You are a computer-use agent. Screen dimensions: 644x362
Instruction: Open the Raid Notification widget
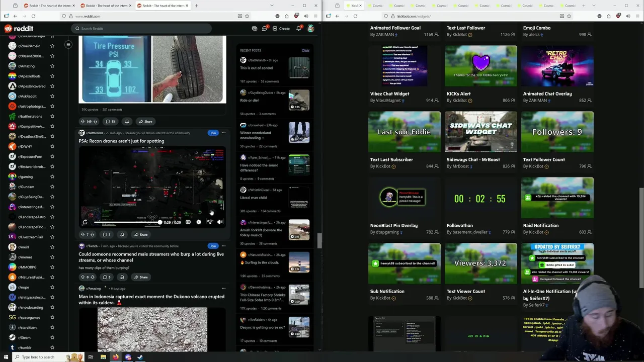click(557, 198)
